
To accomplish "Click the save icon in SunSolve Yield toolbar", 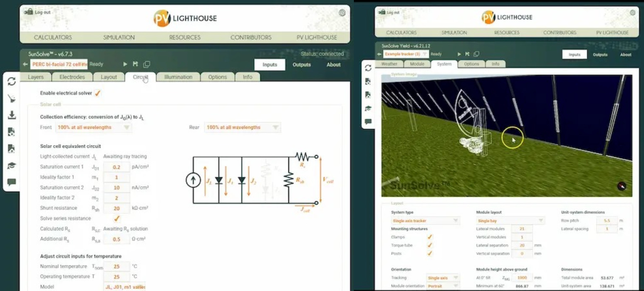I will click(468, 54).
